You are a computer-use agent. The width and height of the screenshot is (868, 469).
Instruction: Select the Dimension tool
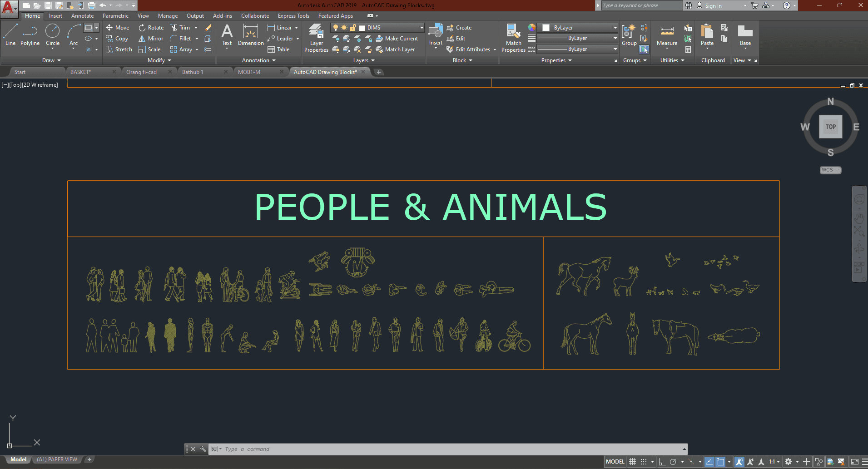[251, 35]
